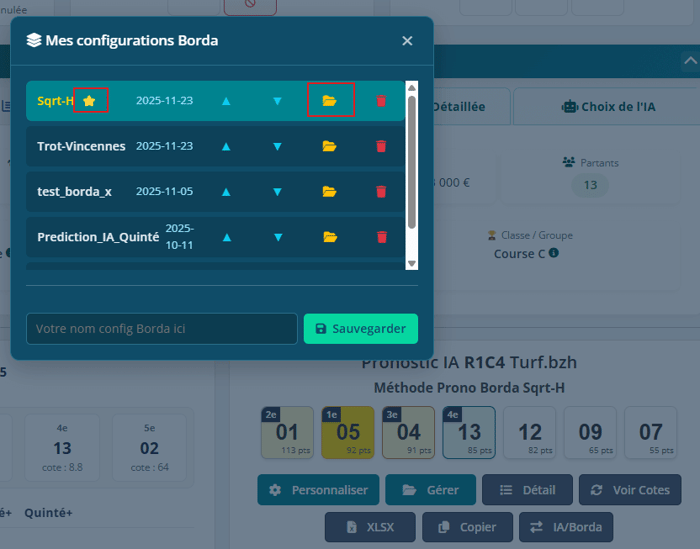Image resolution: width=700 pixels, height=549 pixels.
Task: Switch mode with IA/Borda button
Action: point(566,527)
